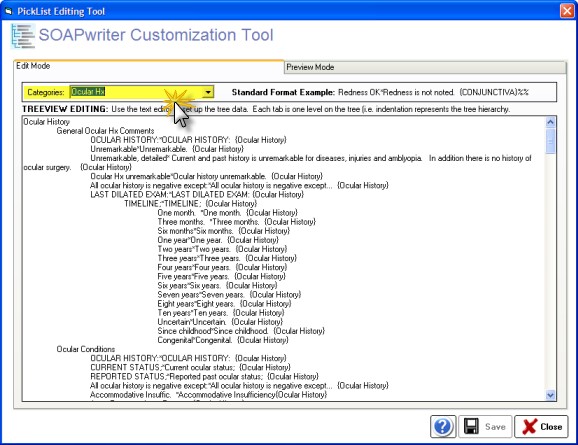This screenshot has width=578, height=445.
Task: Click the 'LAST DILATED EXAM:' line
Action: (x=197, y=194)
